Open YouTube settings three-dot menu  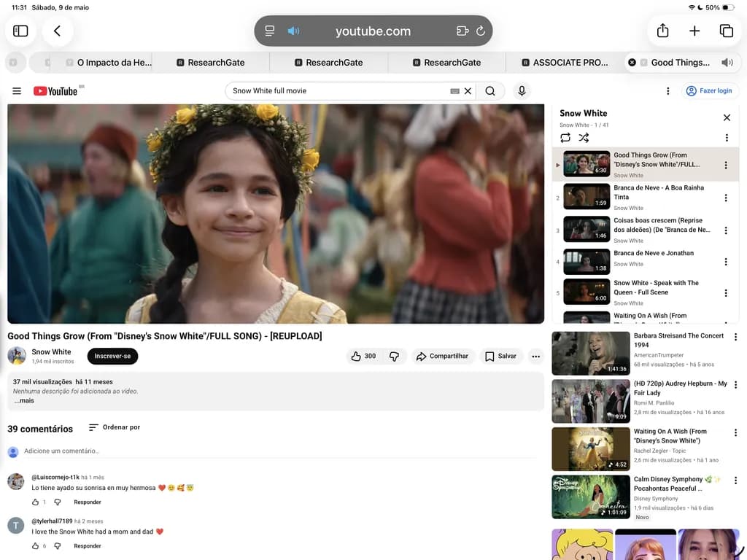[668, 91]
